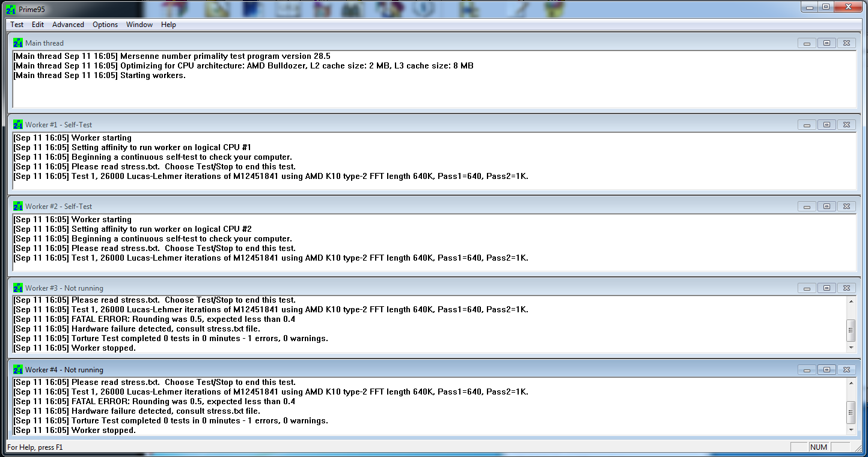Click 'Setting affinity to run worker on logical CPU #2'

(132, 229)
